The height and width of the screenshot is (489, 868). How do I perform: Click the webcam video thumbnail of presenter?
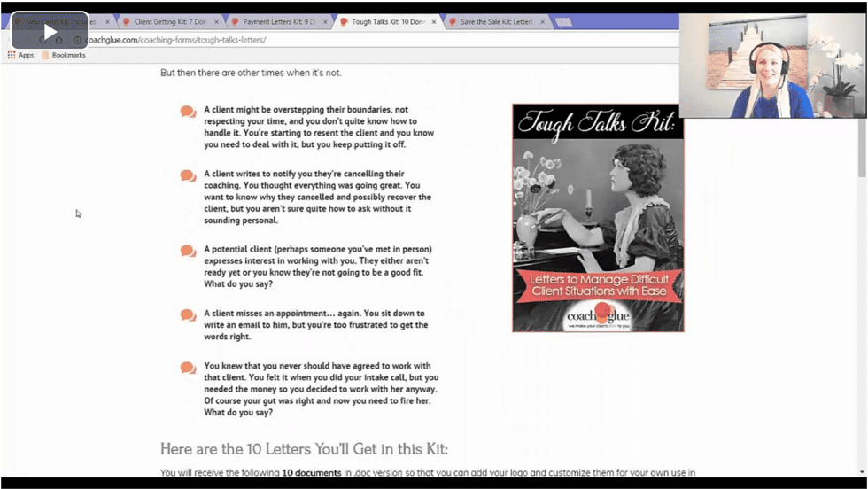772,66
